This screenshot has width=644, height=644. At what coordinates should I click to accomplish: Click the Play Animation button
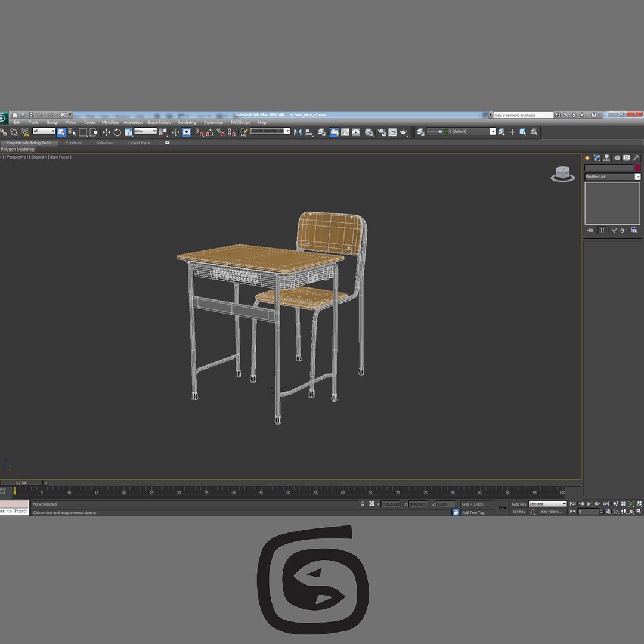589,504
